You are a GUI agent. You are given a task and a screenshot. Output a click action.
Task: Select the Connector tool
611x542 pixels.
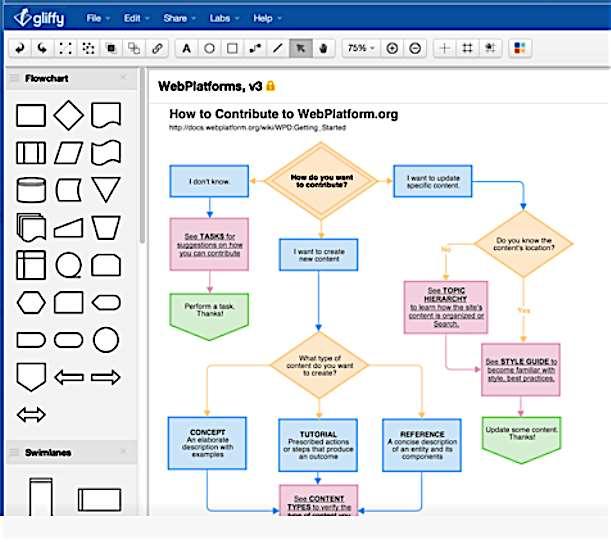(255, 48)
